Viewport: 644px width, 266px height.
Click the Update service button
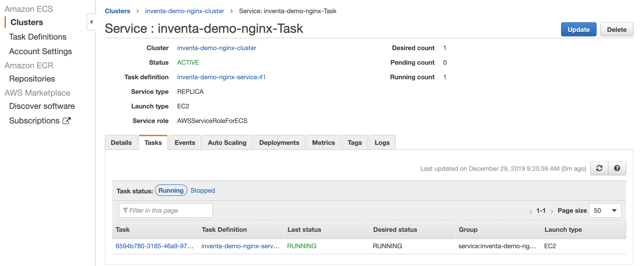pyautogui.click(x=578, y=29)
